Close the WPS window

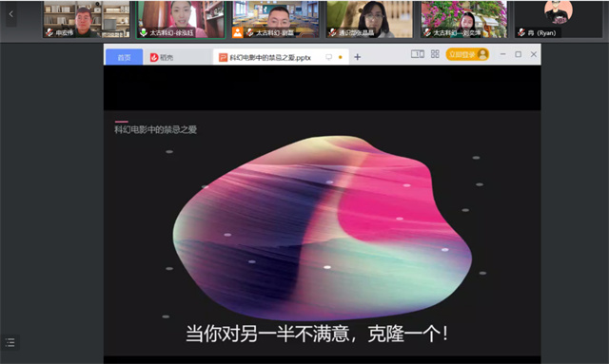[534, 54]
